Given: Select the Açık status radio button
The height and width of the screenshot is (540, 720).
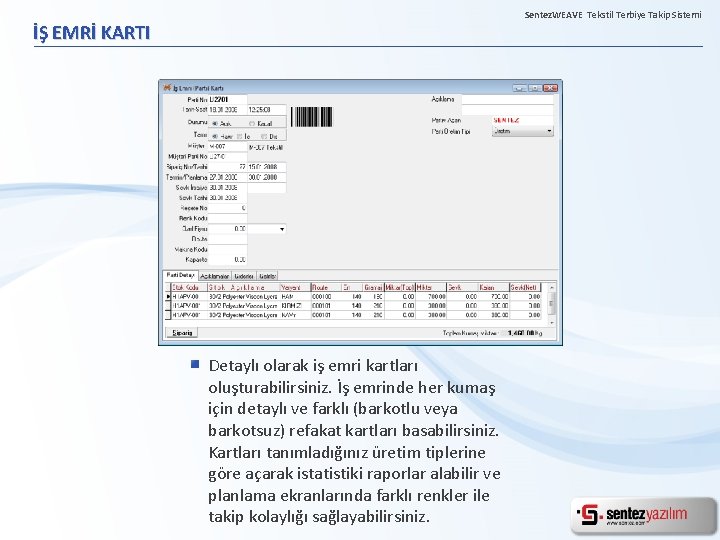Looking at the screenshot, I should point(215,124).
